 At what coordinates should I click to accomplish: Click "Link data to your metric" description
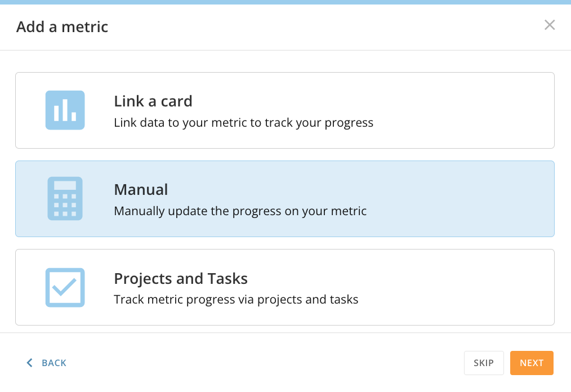[243, 122]
